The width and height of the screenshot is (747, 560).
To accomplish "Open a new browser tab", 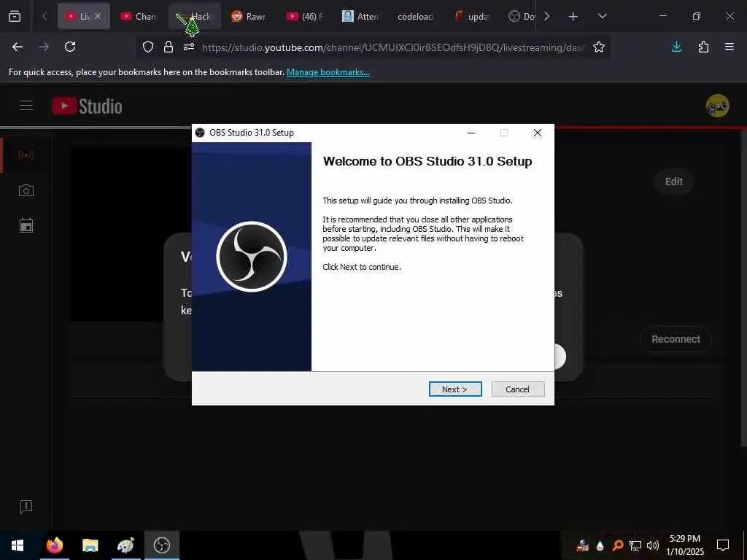I will 573,16.
